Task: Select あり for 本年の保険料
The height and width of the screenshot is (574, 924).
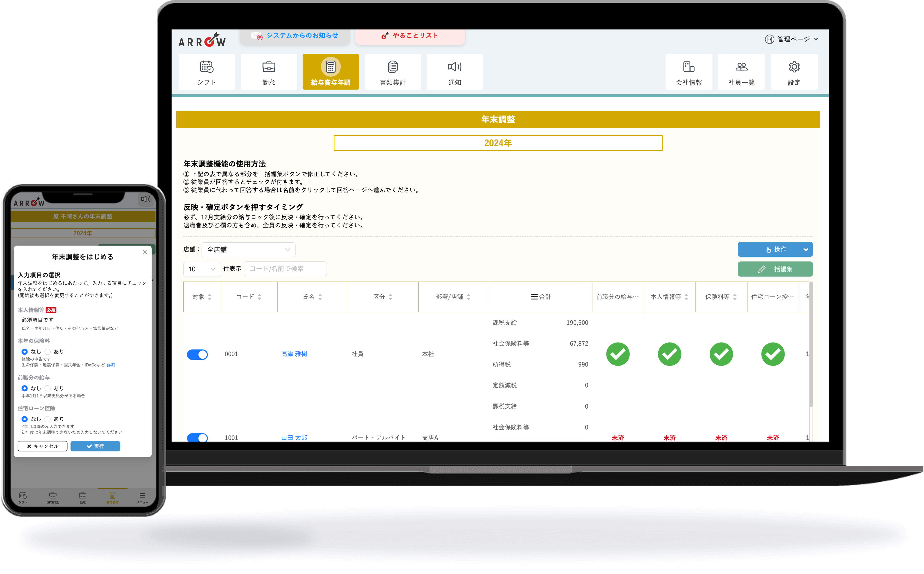Action: (48, 352)
